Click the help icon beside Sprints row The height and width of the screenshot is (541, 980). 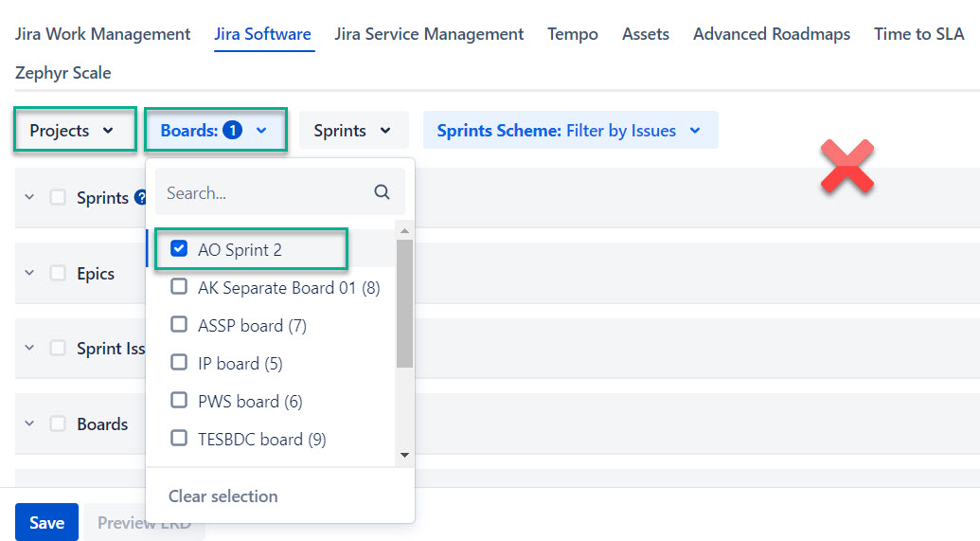pos(141,198)
